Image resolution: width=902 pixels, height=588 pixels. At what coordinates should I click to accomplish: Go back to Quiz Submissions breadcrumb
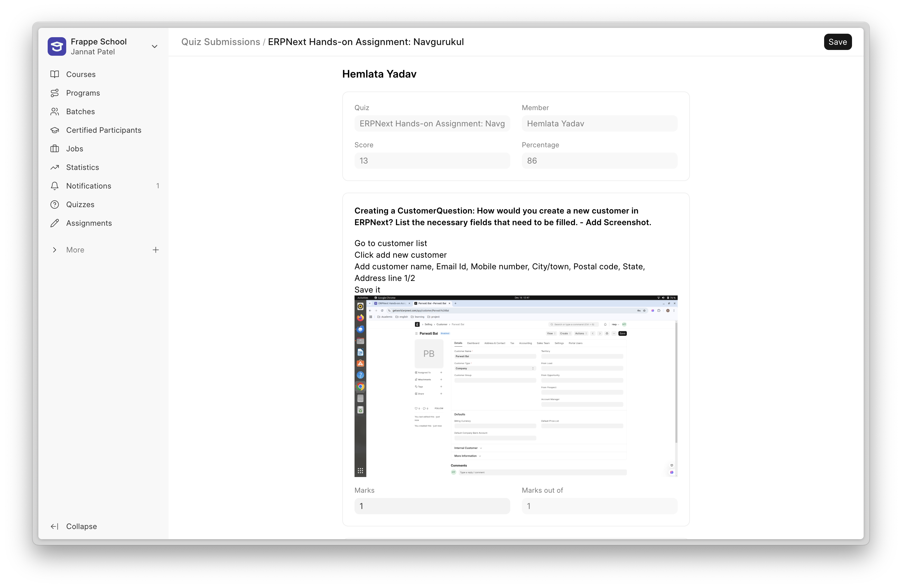[220, 42]
